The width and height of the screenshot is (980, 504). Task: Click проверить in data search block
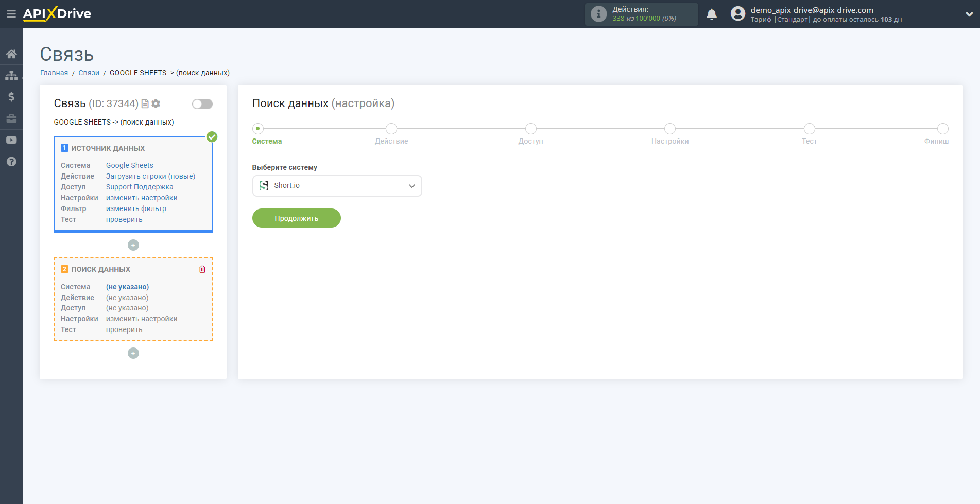(124, 329)
